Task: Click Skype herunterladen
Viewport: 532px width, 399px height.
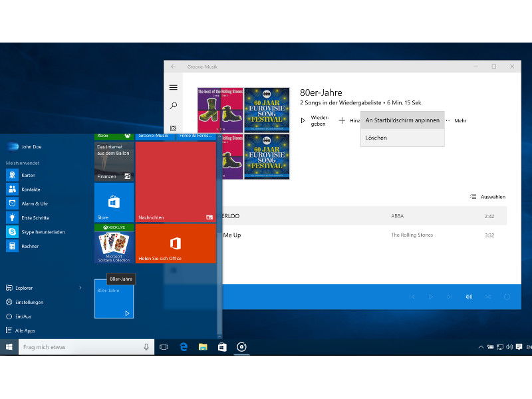Action: click(44, 232)
